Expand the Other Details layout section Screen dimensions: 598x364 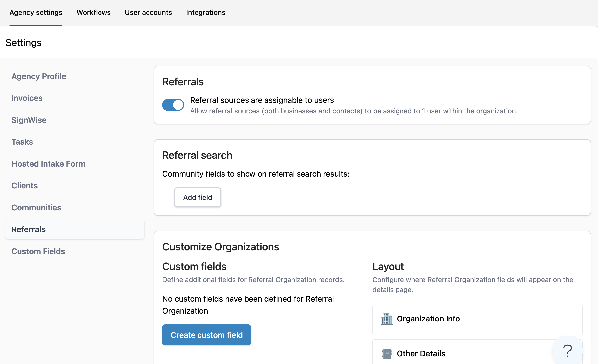(460, 354)
